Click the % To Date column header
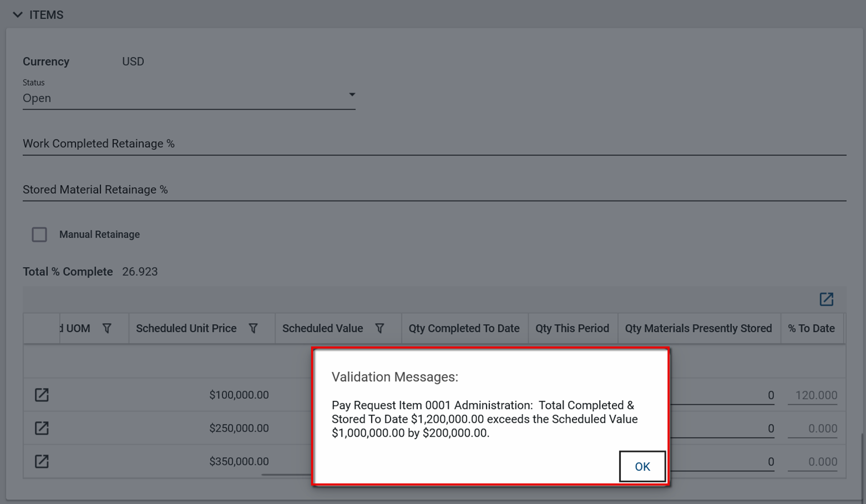This screenshot has width=866, height=504. pos(811,328)
